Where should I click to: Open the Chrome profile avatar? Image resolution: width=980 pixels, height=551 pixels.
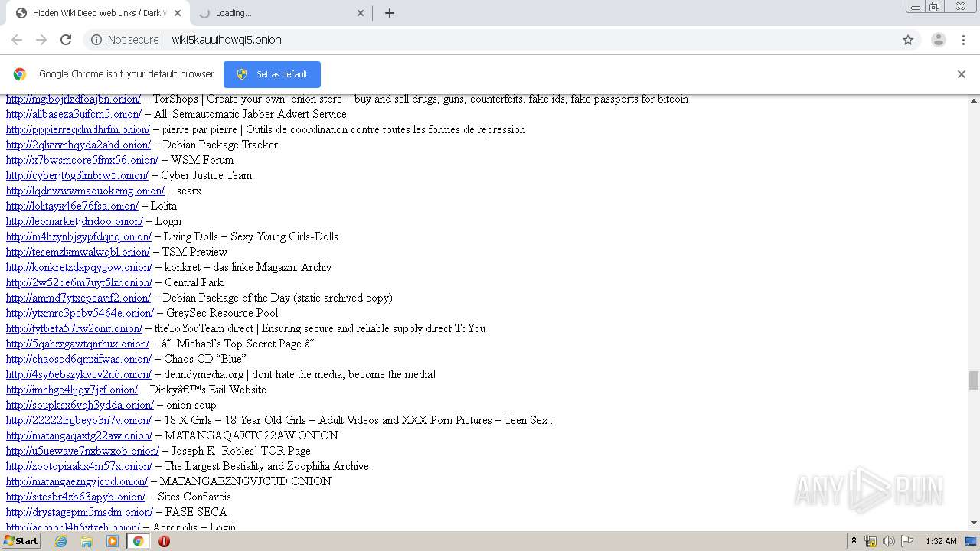pyautogui.click(x=938, y=40)
